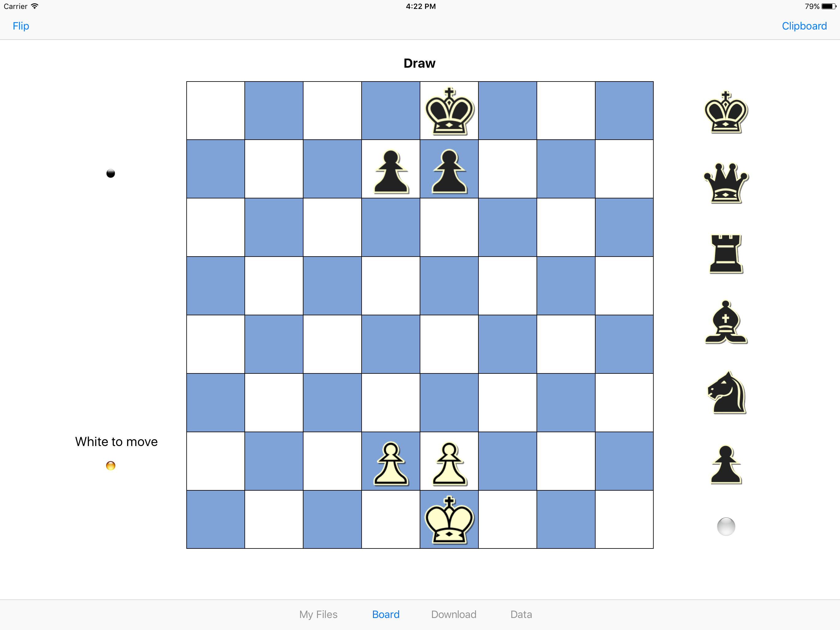Select orange white-to-move dot indicator

click(110, 465)
